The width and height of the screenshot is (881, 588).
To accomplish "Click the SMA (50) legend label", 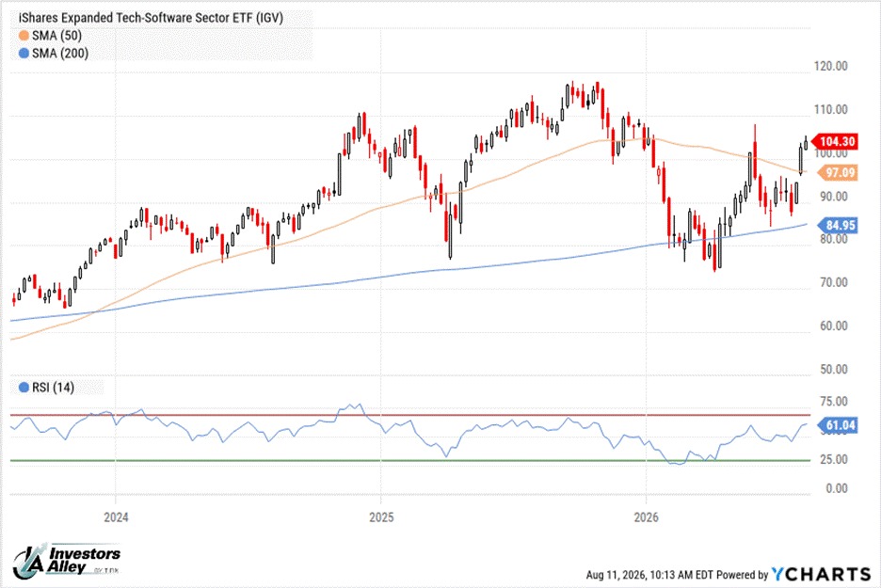I will 56,36.
